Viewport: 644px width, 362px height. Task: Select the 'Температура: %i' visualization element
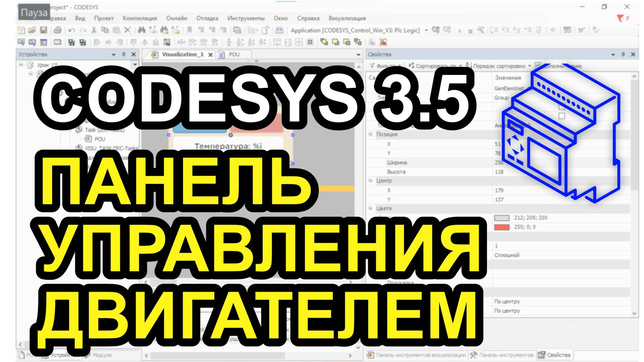[228, 146]
